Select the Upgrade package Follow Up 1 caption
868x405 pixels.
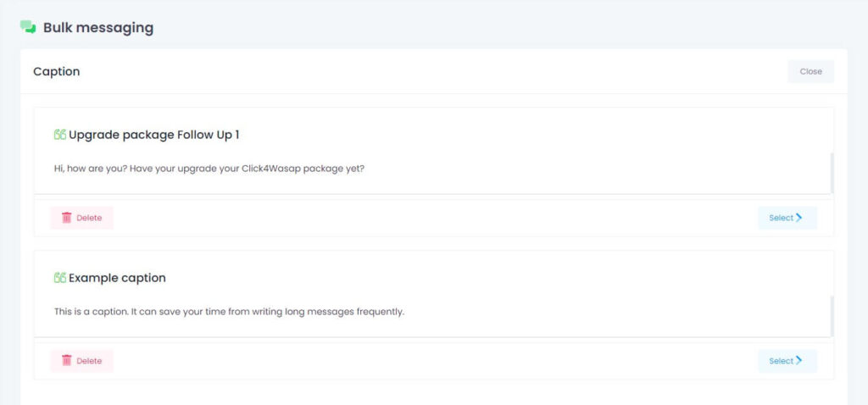(x=787, y=218)
